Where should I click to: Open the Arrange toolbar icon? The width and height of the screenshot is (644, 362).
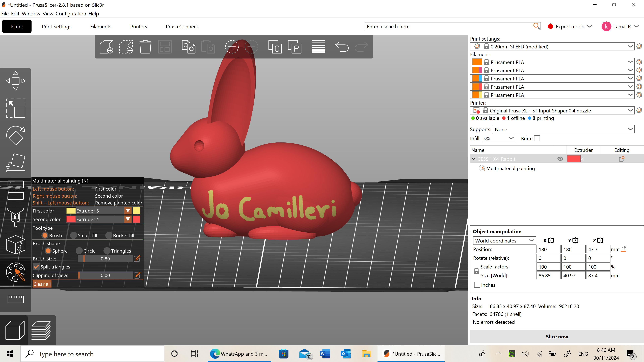point(165,47)
